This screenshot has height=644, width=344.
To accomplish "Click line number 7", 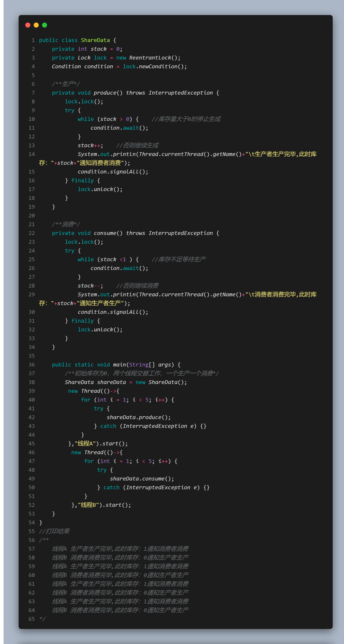I will pyautogui.click(x=33, y=93).
